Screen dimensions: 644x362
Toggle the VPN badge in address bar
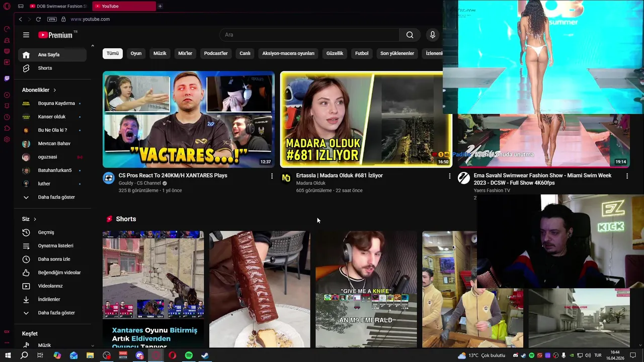[52, 19]
